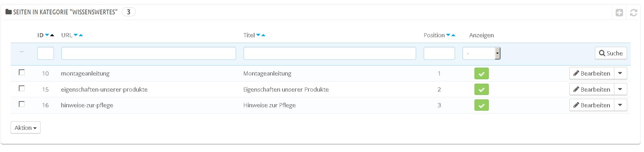Toggle green checkmark for Eigenschaften unserer Produkte
The image size is (644, 152).
coord(481,89)
